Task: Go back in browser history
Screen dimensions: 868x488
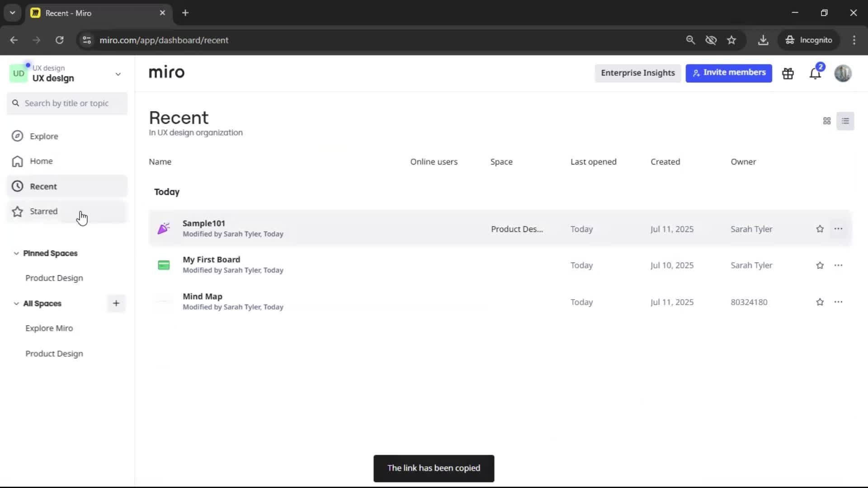Action: 14,40
